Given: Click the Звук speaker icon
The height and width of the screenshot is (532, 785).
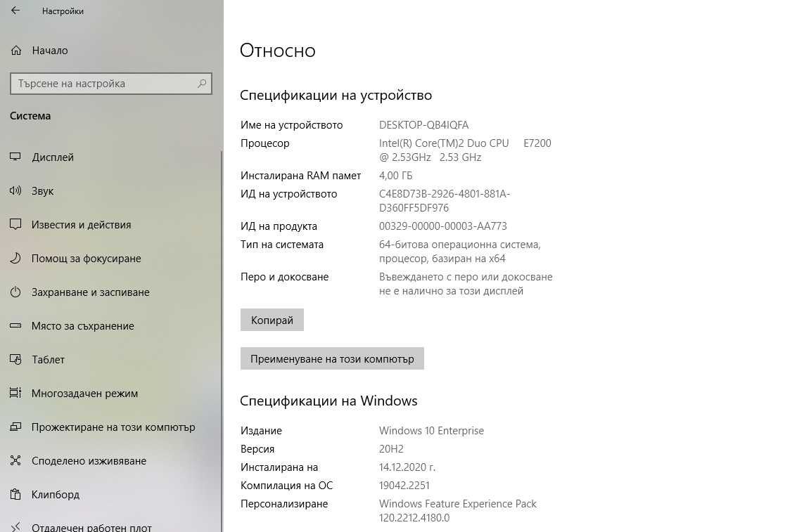Looking at the screenshot, I should [15, 190].
